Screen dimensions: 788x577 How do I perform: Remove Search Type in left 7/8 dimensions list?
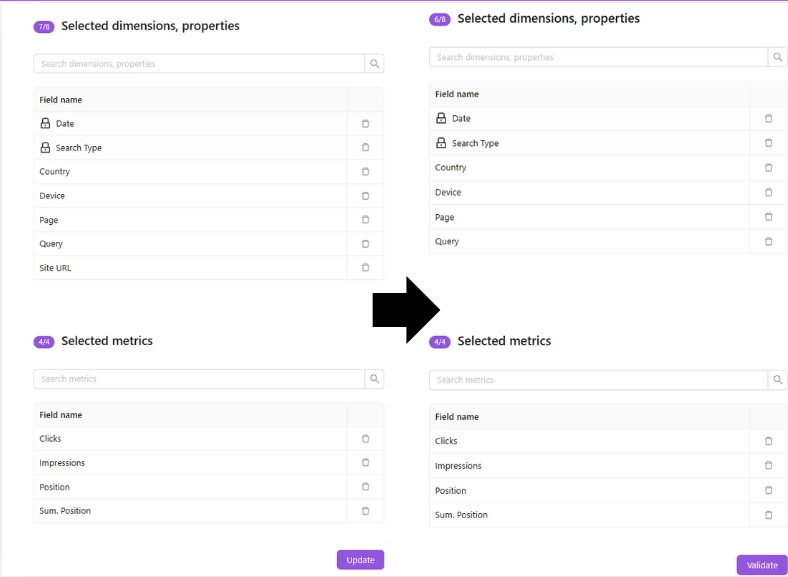[x=365, y=147]
